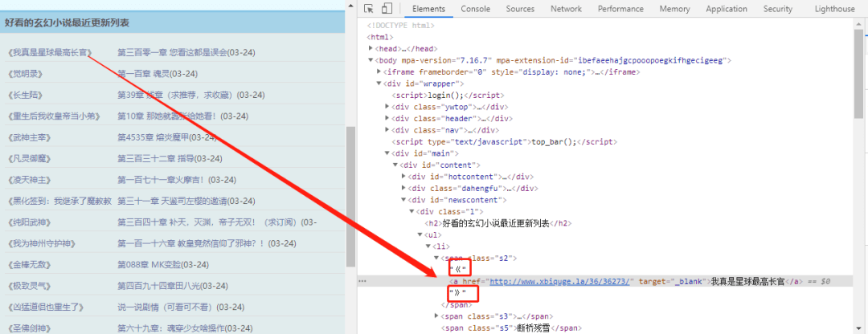This screenshot has height=334, width=868.
Task: Collapse the ul node
Action: [x=420, y=234]
